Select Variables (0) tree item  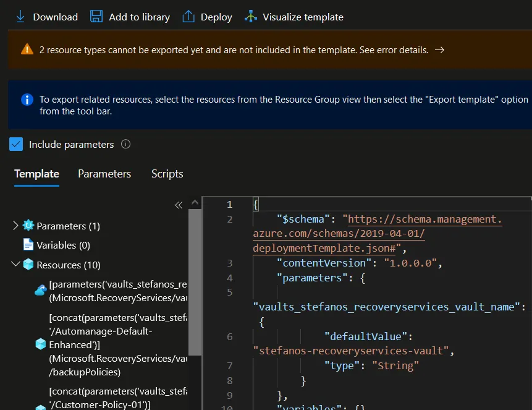click(63, 246)
